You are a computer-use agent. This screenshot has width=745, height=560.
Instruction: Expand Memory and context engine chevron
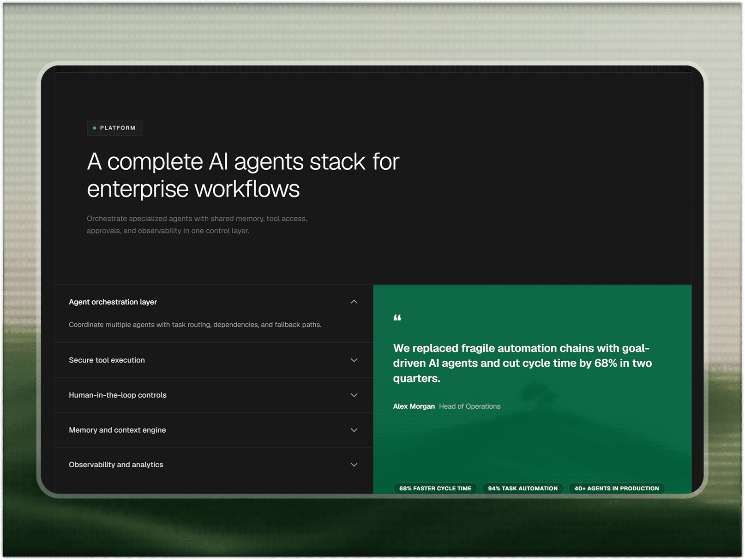coord(354,430)
